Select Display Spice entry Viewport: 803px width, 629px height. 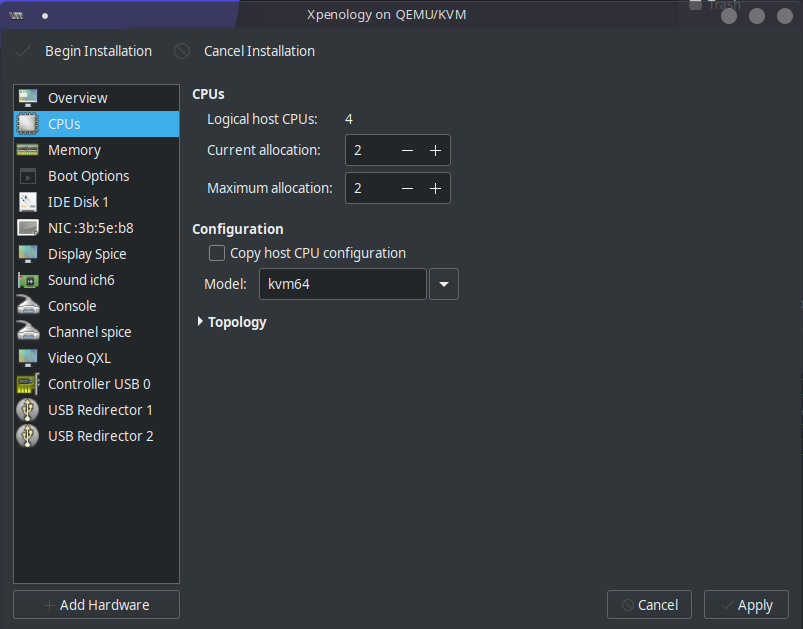coord(96,254)
